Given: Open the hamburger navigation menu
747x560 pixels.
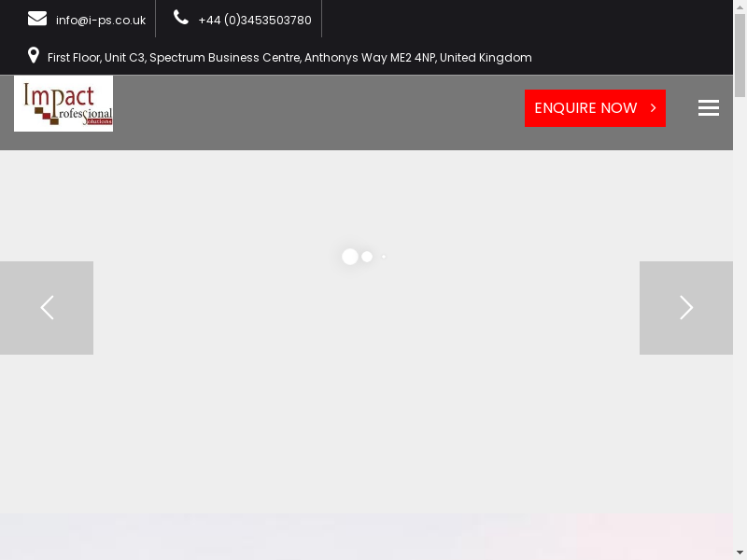Looking at the screenshot, I should point(708,108).
